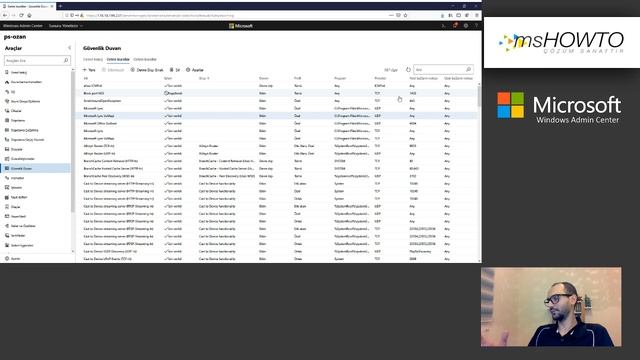Open help icon in header

(x=476, y=26)
